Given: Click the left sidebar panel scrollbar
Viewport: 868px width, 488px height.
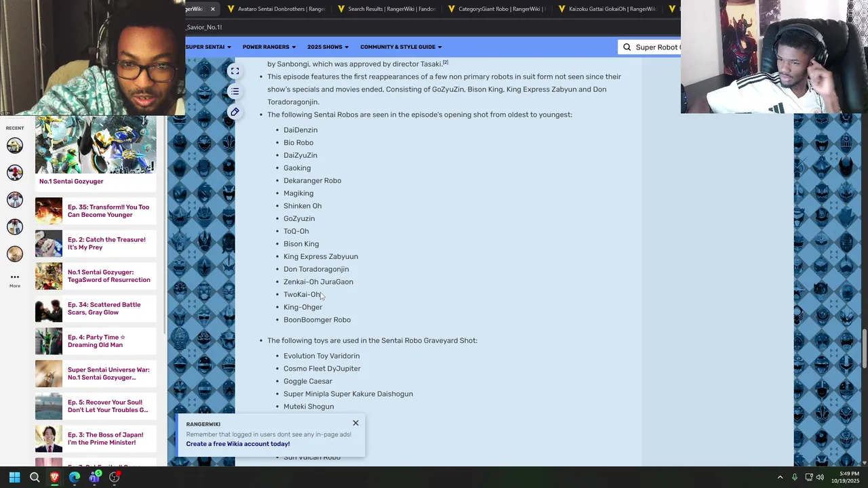Looking at the screenshot, I should coord(165,224).
